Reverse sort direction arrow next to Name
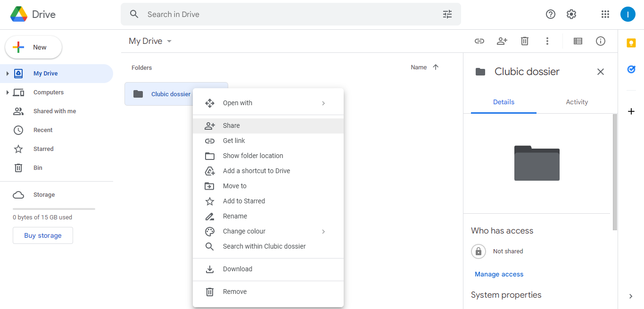 coord(436,67)
